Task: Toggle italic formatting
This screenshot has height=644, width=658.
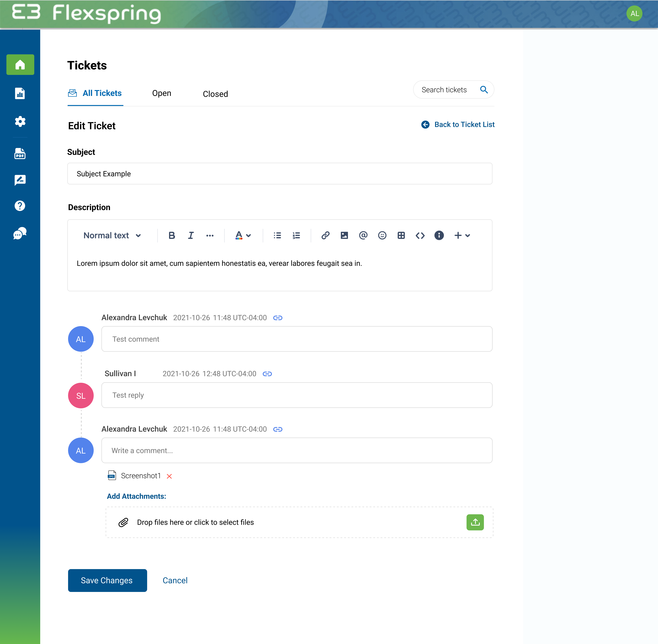Action: point(191,235)
